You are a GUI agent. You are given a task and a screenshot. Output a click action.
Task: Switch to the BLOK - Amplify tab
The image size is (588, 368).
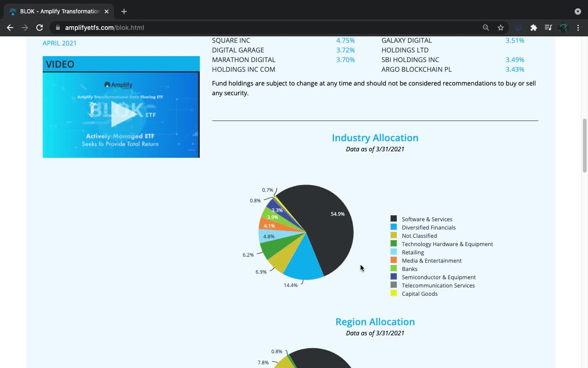click(60, 11)
